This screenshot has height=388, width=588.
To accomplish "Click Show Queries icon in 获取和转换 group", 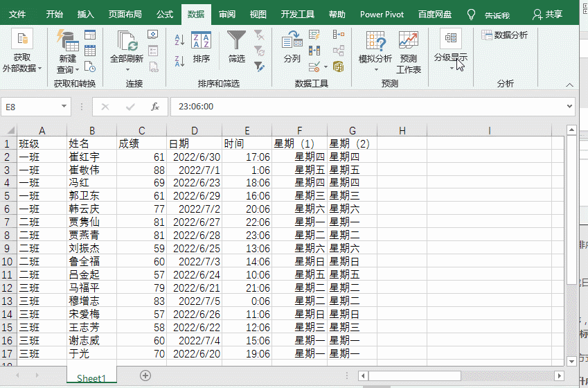I will (90, 35).
